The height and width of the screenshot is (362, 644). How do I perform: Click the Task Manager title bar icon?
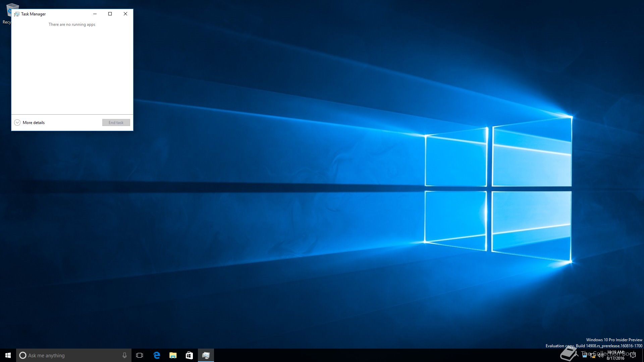point(17,14)
